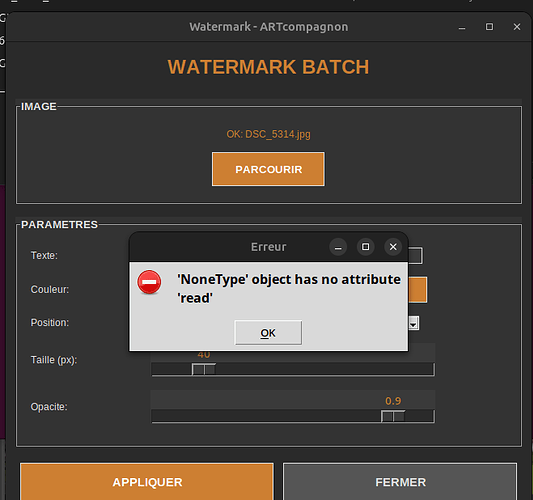The height and width of the screenshot is (500, 533).
Task: Click the Opacite slider track left side
Action: 266,416
